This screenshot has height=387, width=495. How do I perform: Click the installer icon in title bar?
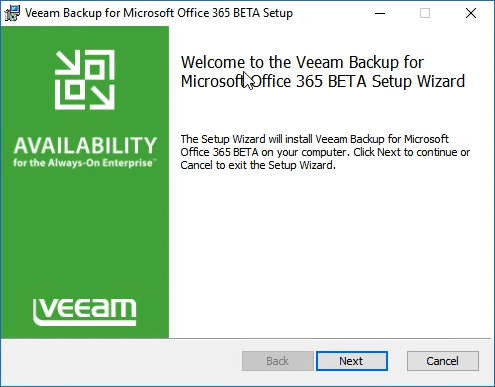click(x=12, y=13)
